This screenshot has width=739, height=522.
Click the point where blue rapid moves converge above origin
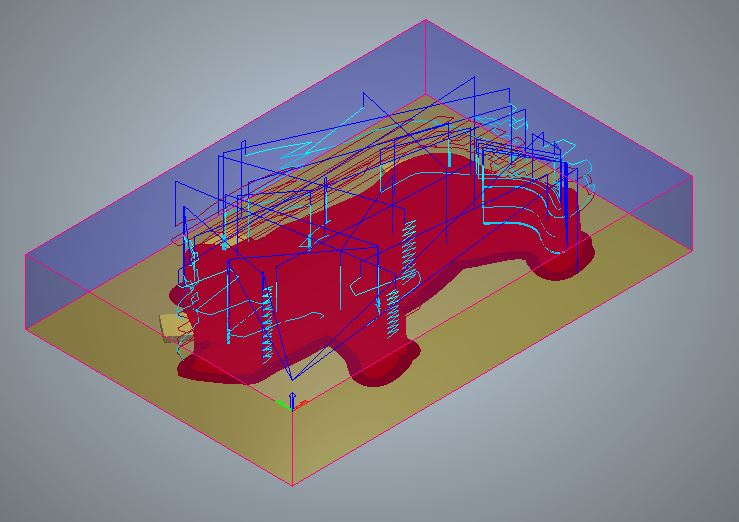coord(291,379)
